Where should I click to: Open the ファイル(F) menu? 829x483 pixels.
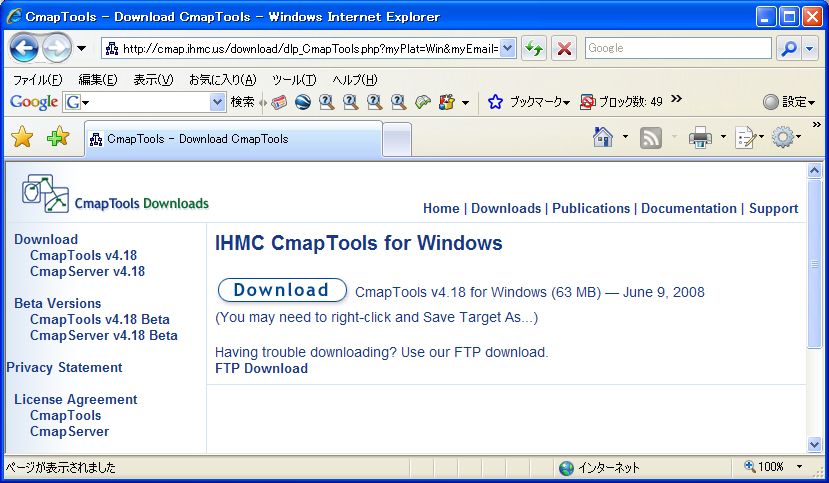coord(38,80)
